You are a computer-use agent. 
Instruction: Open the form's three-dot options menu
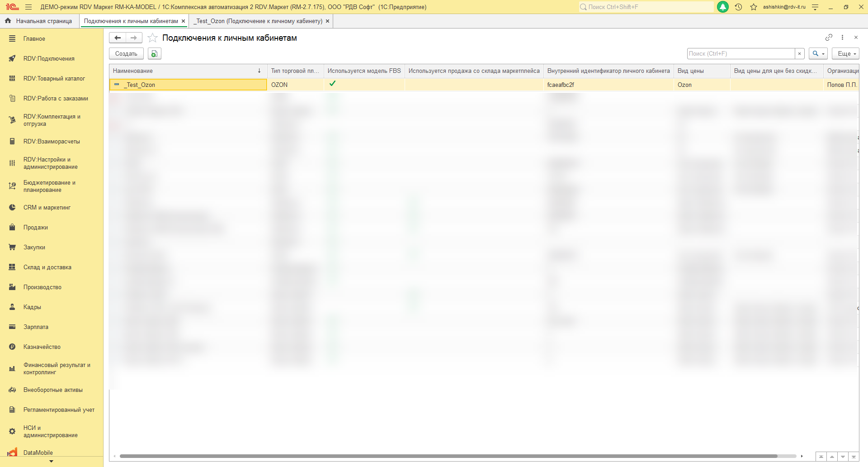pos(842,38)
